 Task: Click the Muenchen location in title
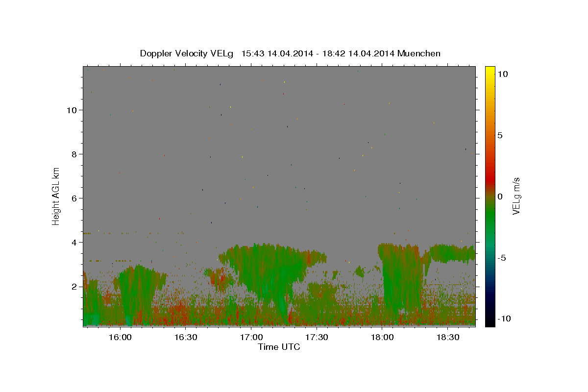coord(419,53)
